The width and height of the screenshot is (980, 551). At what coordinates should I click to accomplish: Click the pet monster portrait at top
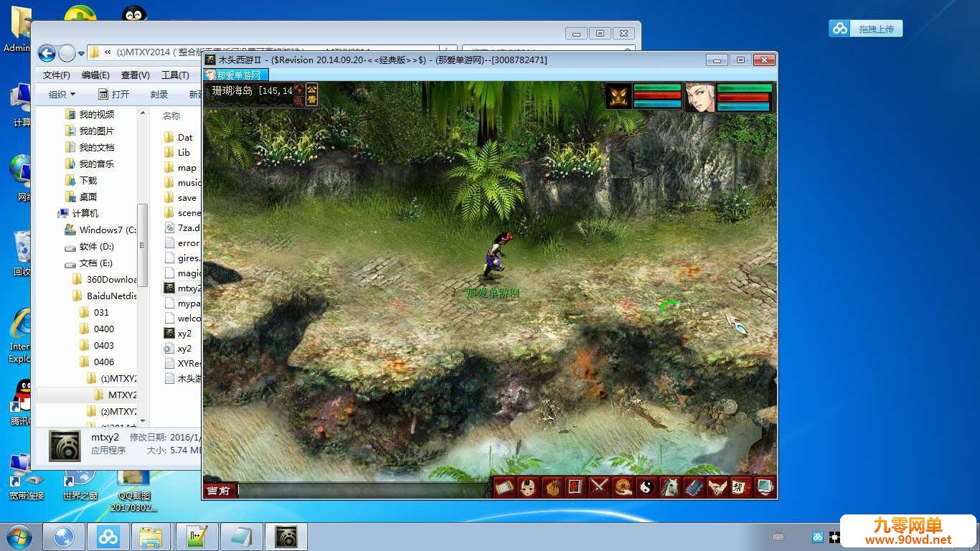618,96
